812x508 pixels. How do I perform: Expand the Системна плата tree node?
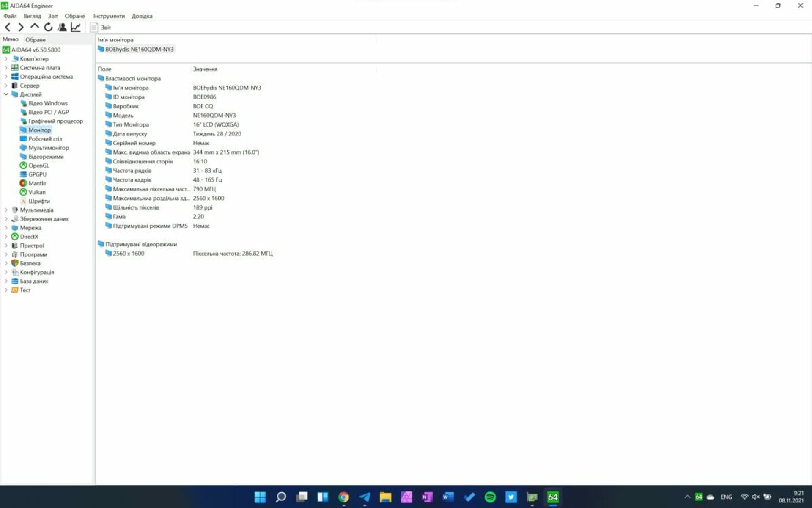[x=6, y=68]
